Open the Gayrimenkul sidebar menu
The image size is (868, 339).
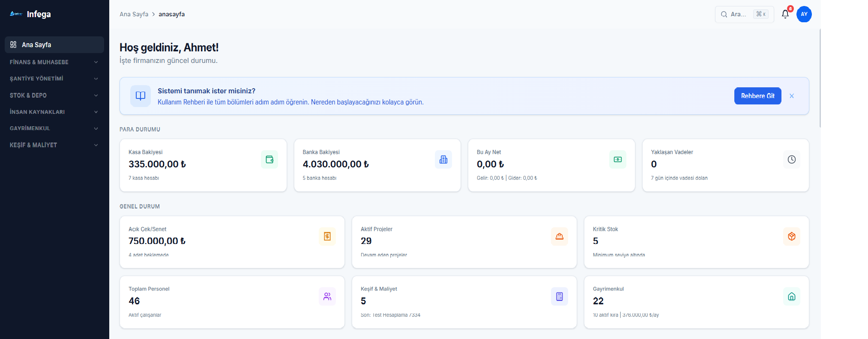click(x=54, y=128)
